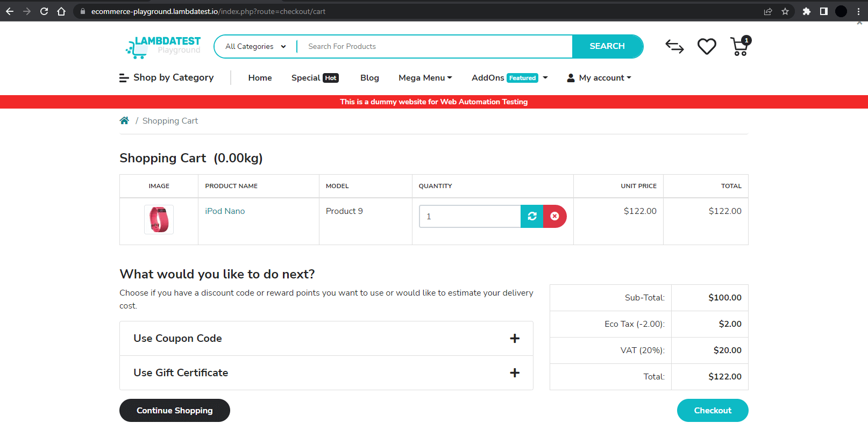Open the iPod Nano product thumbnail
The height and width of the screenshot is (430, 868).
coord(159,219)
